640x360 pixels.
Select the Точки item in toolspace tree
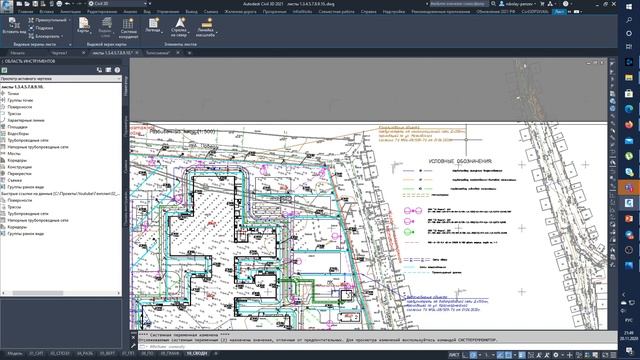click(x=13, y=93)
